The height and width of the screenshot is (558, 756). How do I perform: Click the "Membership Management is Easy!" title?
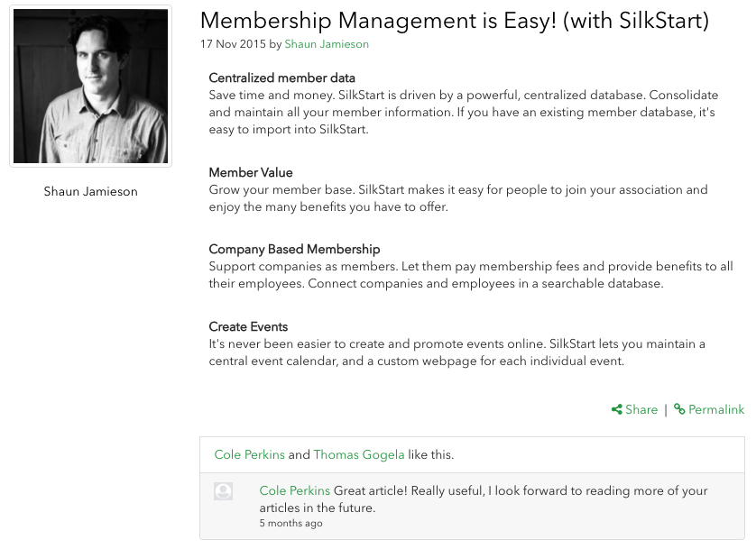pos(454,20)
